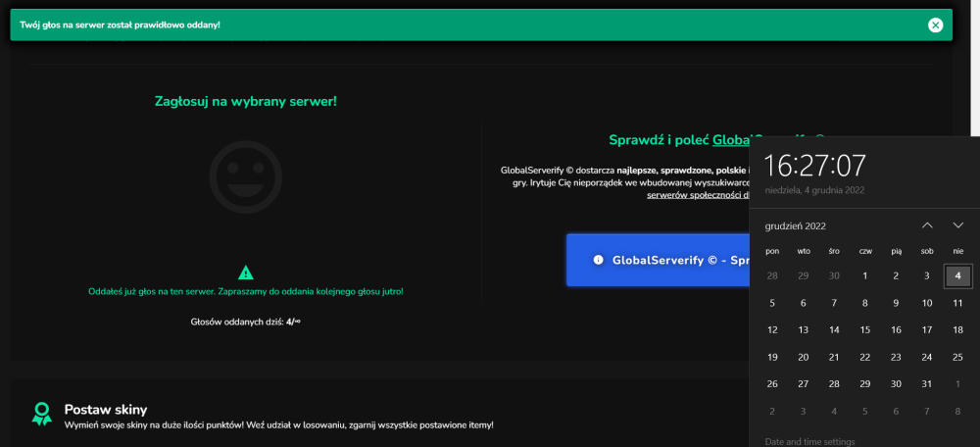Image resolution: width=980 pixels, height=447 pixels.
Task: Click the 'pon' weekday header
Action: click(x=772, y=251)
